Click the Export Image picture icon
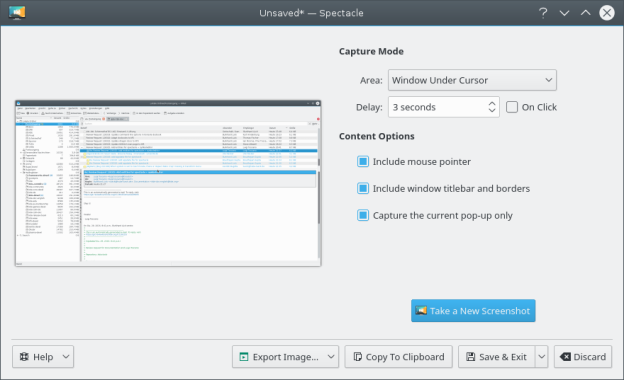 click(x=244, y=357)
